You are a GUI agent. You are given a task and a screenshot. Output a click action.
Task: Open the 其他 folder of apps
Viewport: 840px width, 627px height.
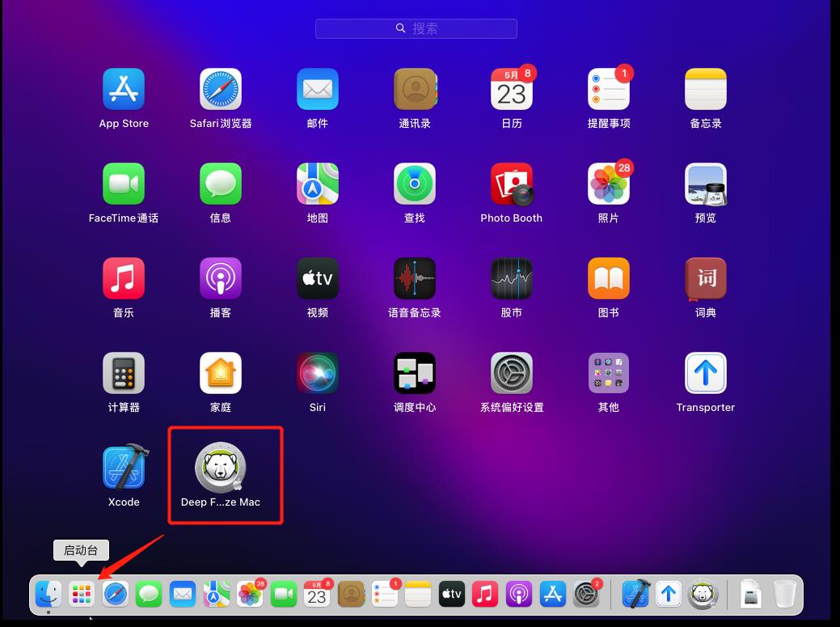coord(608,373)
